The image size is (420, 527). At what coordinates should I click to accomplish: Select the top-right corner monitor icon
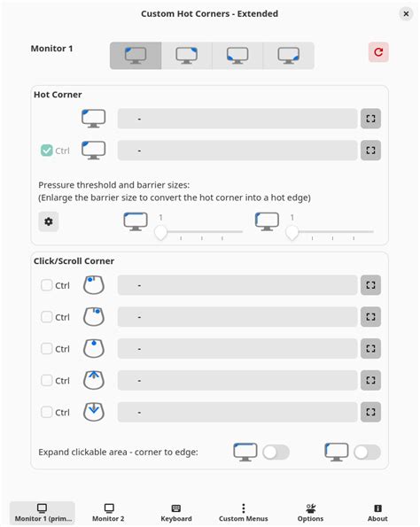click(187, 56)
